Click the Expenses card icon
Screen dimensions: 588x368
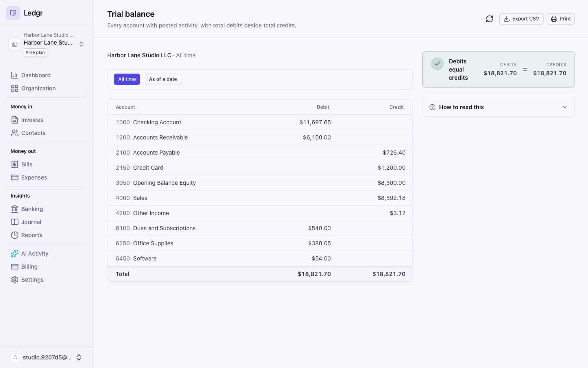click(x=15, y=177)
